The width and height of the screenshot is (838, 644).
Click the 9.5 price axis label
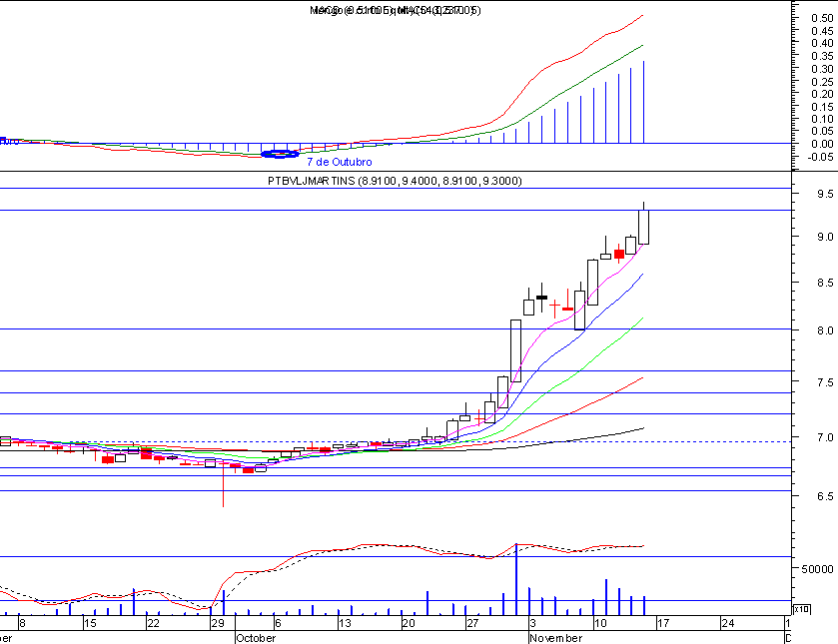[825, 194]
